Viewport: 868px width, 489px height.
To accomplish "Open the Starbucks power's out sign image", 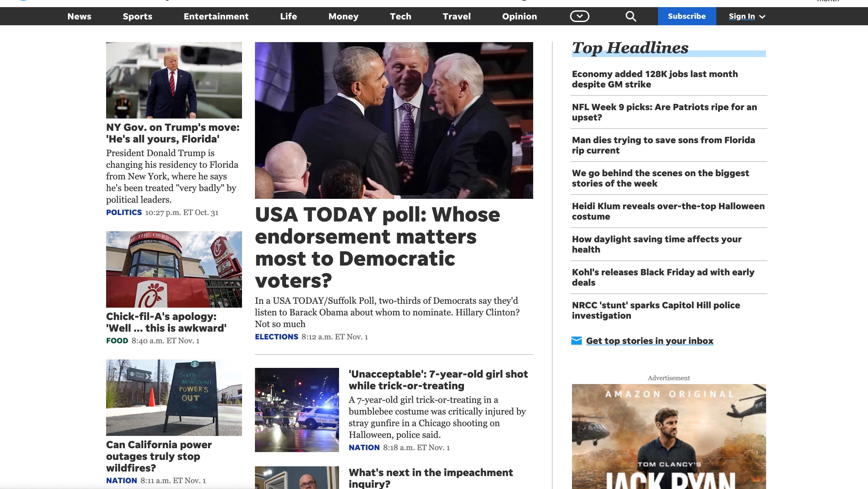I will 174,397.
